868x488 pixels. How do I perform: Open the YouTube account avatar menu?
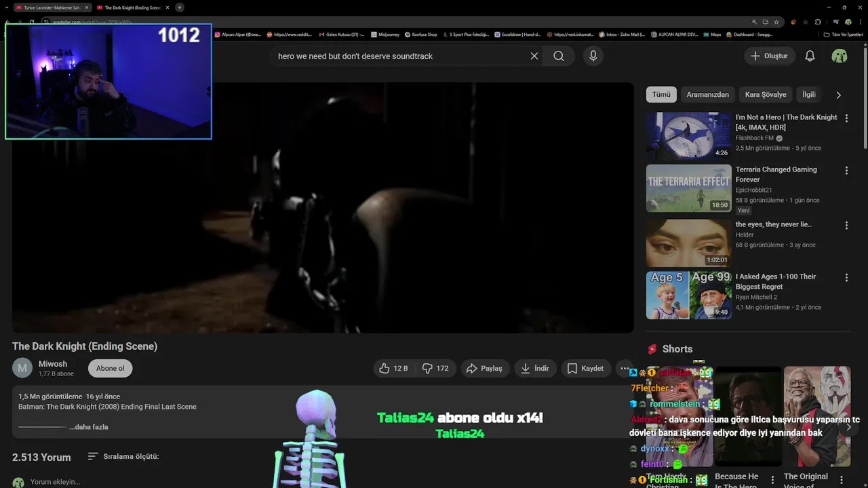840,56
